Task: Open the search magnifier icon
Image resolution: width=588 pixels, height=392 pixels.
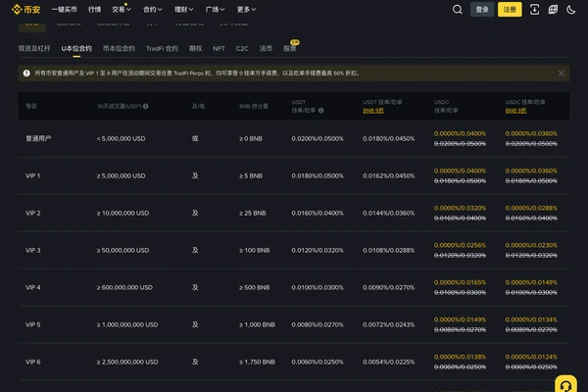Action: pos(457,10)
